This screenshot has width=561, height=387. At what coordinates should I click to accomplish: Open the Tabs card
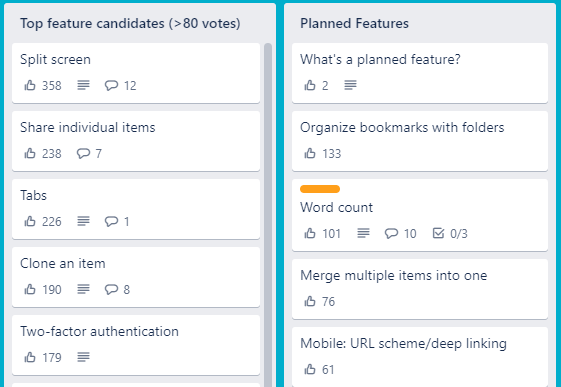(136, 209)
